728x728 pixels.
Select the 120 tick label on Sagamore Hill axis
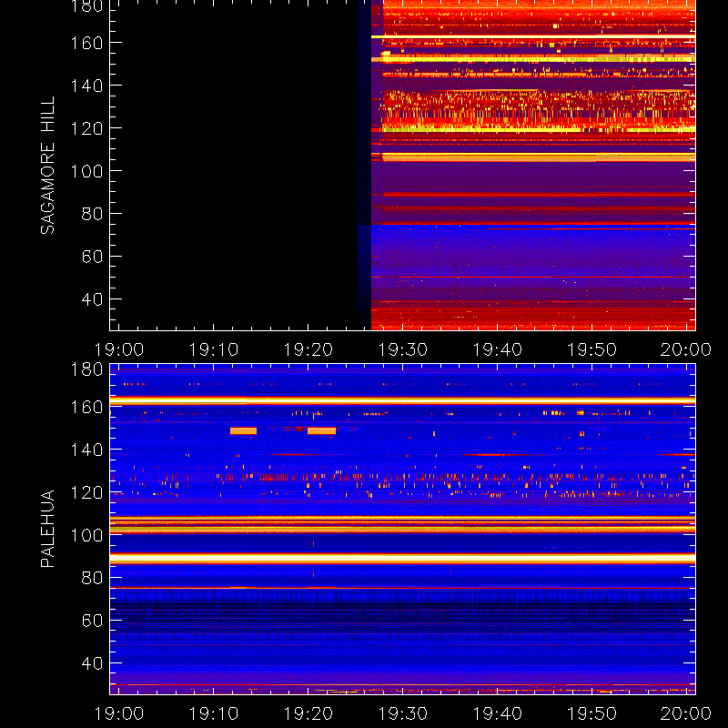point(86,128)
